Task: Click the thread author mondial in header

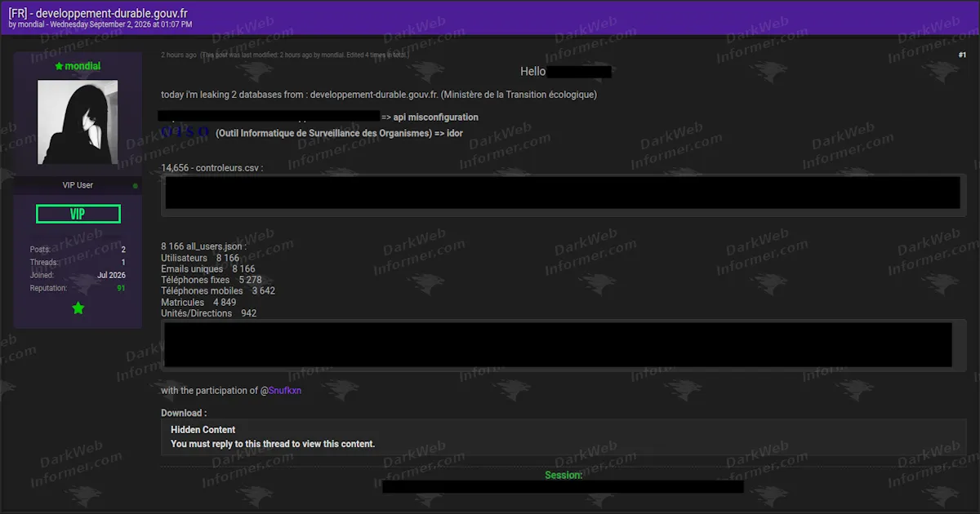Action: point(31,24)
